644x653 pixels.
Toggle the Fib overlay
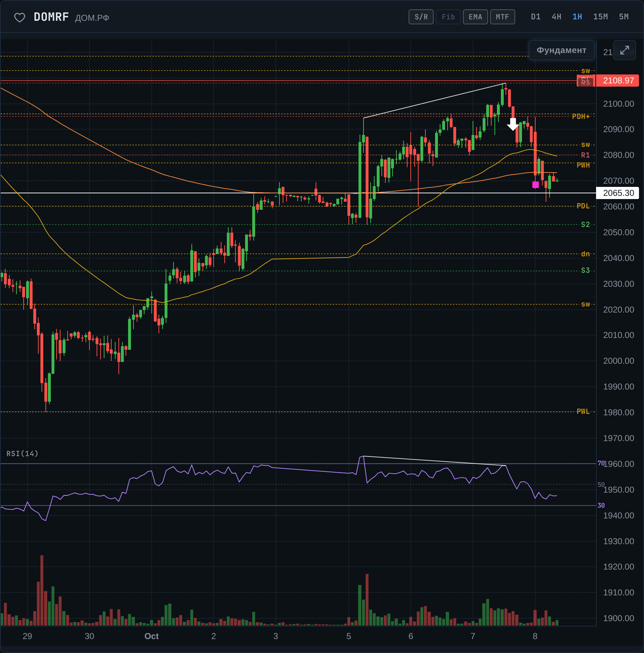448,17
